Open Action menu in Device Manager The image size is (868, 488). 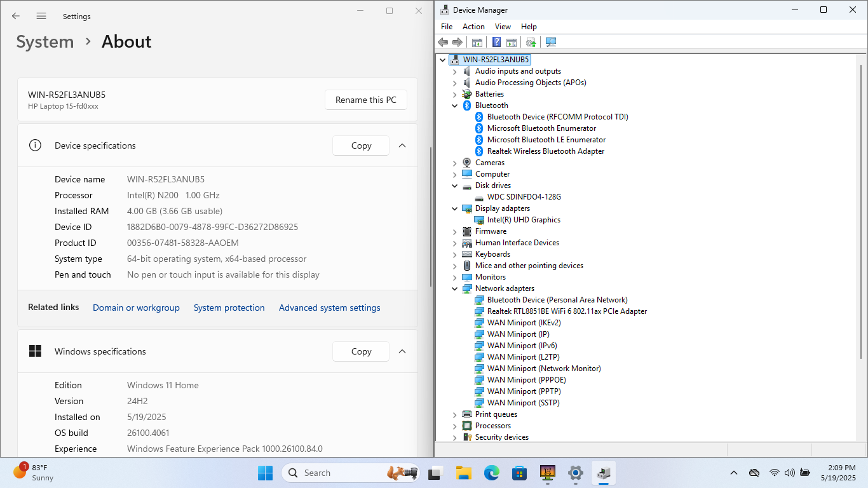tap(473, 27)
